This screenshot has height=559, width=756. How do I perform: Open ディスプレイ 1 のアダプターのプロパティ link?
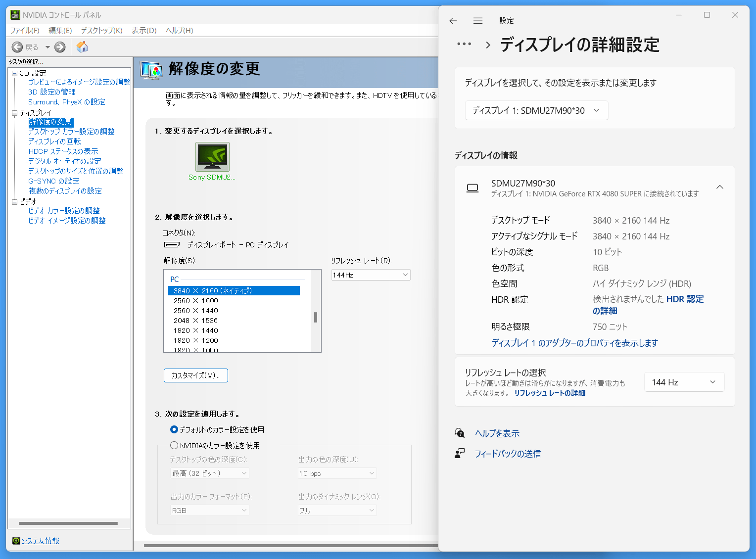(574, 343)
